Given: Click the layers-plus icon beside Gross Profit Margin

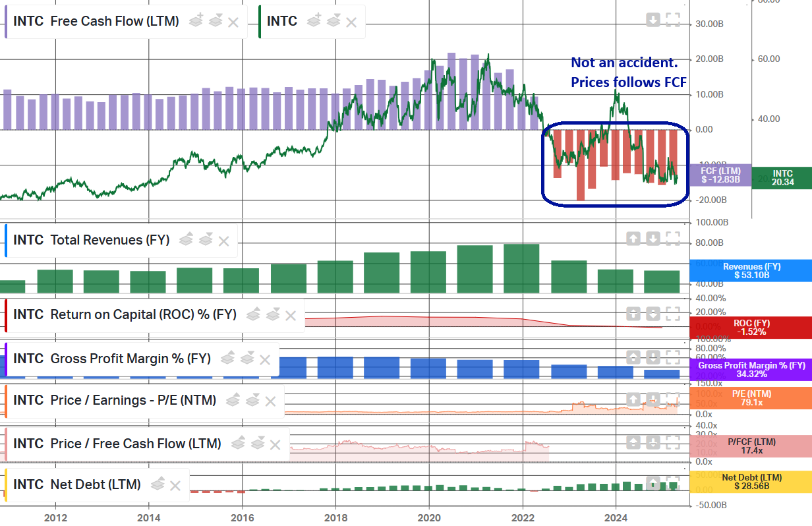Looking at the screenshot, I should [229, 359].
